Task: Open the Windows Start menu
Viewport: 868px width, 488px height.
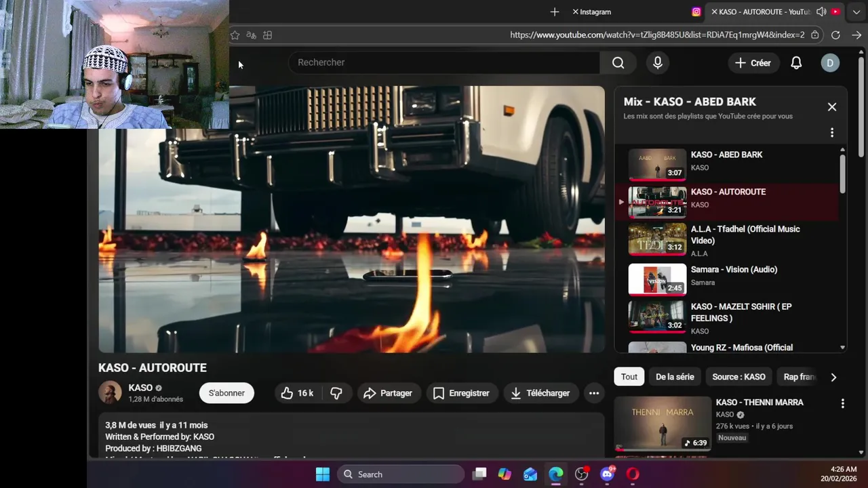Action: [323, 474]
